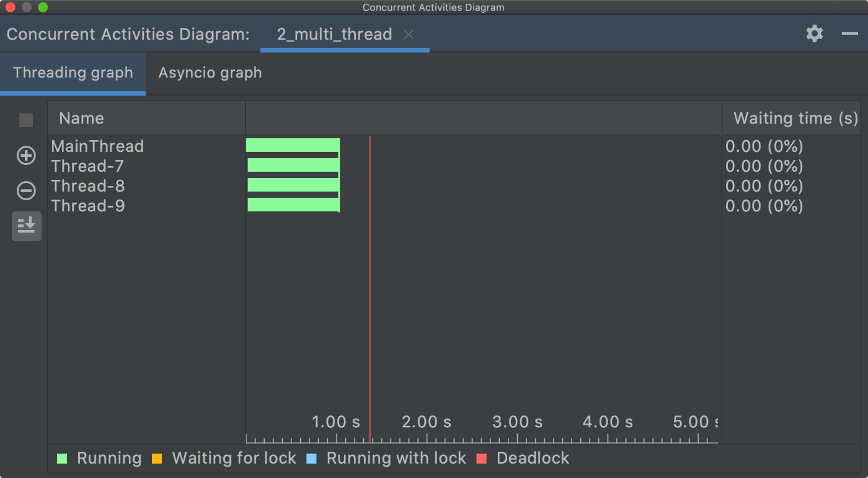
Task: Open the settings gear menu
Action: coord(815,33)
